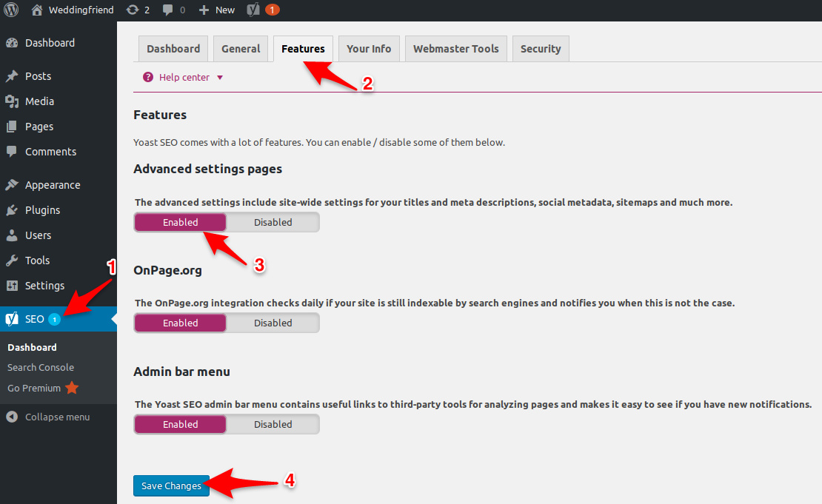Click the Save Changes button

click(171, 485)
